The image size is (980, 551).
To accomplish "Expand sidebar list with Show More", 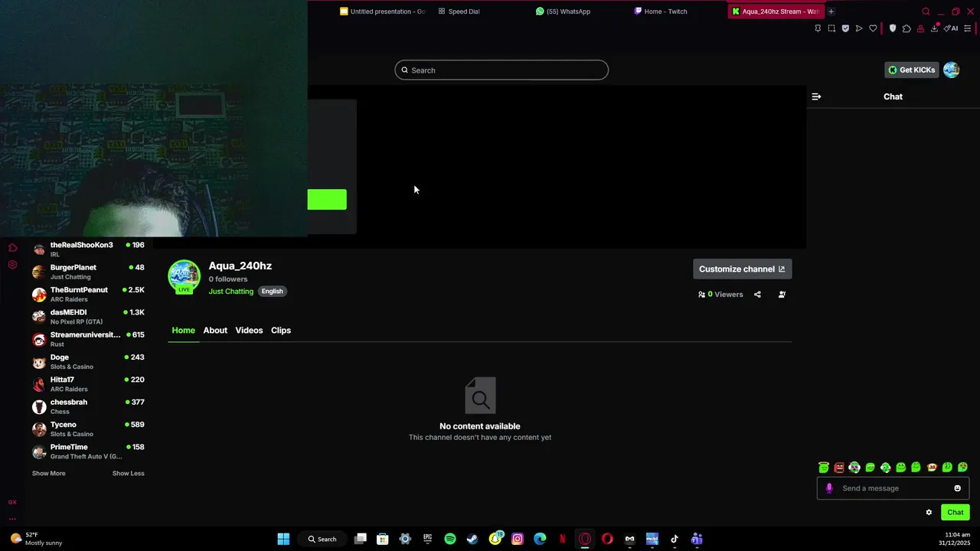I will 48,474.
